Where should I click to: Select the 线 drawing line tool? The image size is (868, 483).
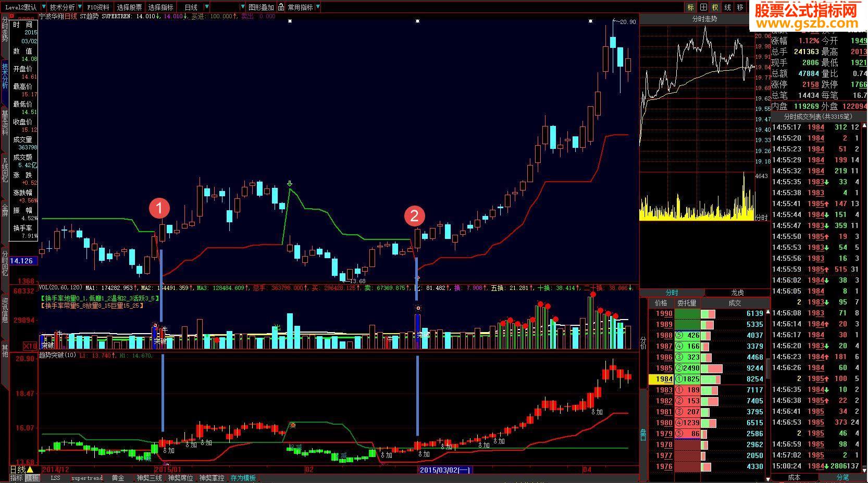pyautogui.click(x=728, y=7)
